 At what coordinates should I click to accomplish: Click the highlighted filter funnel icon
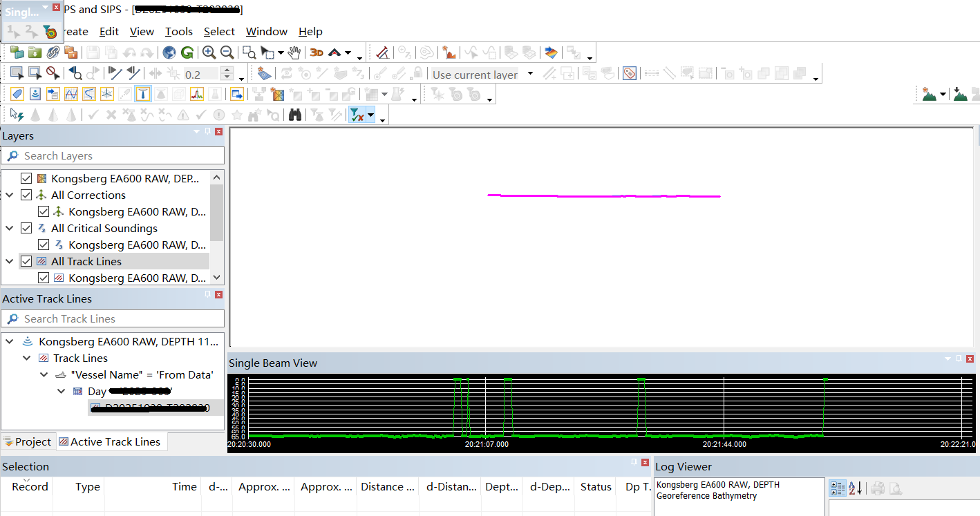click(357, 115)
